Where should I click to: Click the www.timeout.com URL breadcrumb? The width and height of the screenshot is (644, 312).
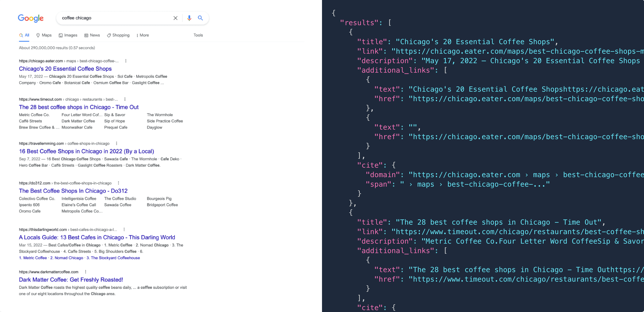click(68, 99)
